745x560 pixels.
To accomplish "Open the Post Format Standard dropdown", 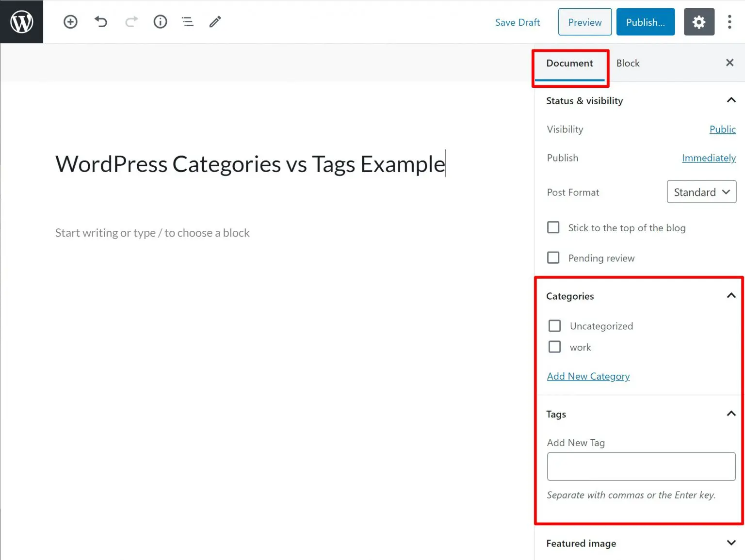I will click(701, 192).
